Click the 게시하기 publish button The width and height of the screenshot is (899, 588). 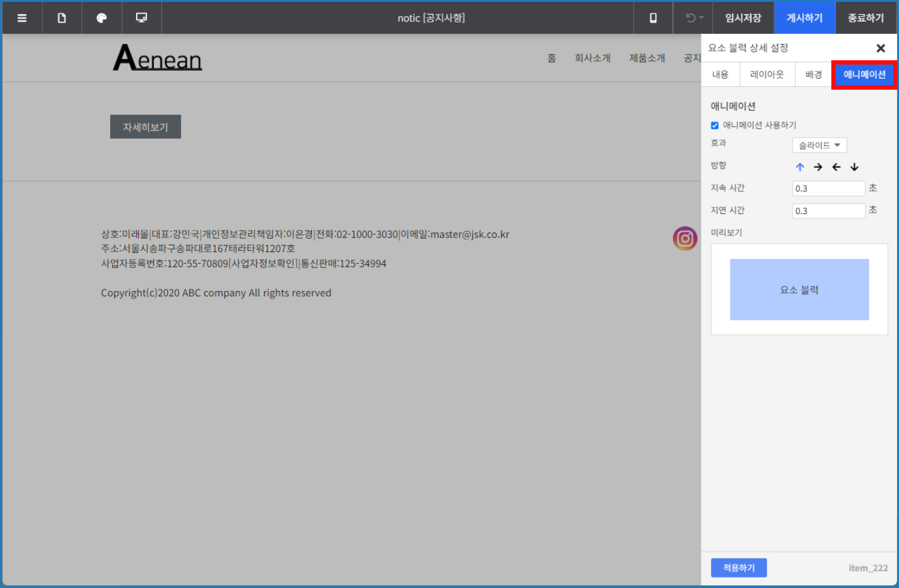804,18
